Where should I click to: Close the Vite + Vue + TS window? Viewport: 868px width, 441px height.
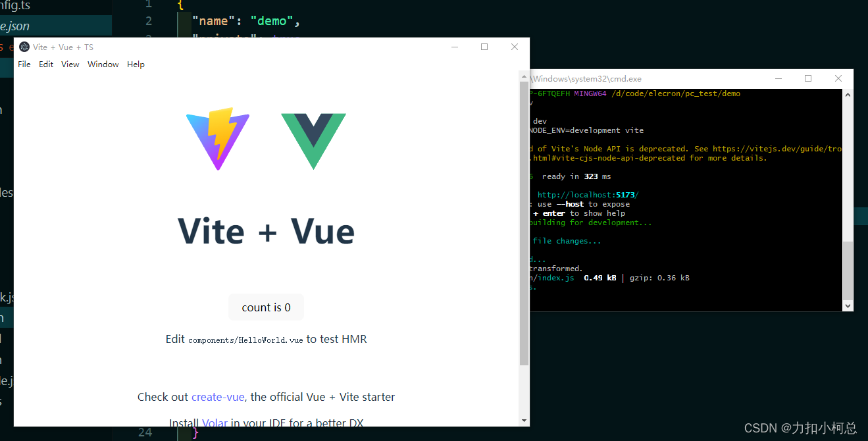[515, 47]
